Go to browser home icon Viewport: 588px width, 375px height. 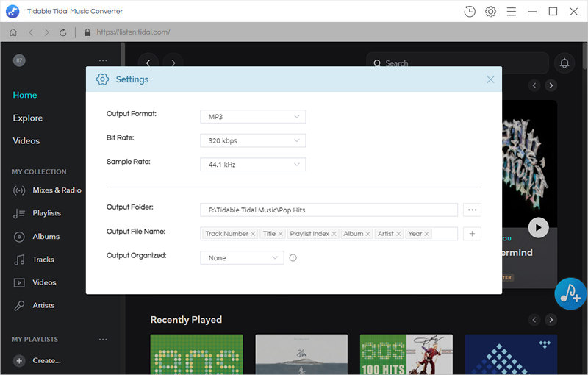click(13, 32)
